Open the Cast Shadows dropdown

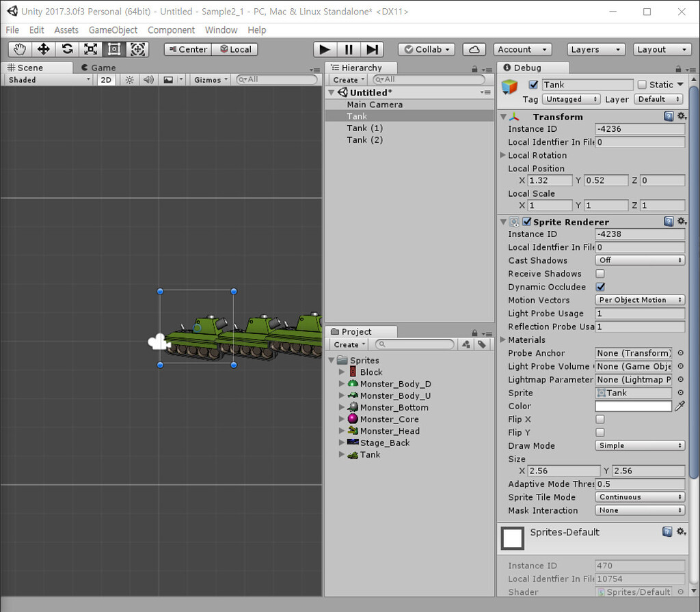pyautogui.click(x=639, y=260)
